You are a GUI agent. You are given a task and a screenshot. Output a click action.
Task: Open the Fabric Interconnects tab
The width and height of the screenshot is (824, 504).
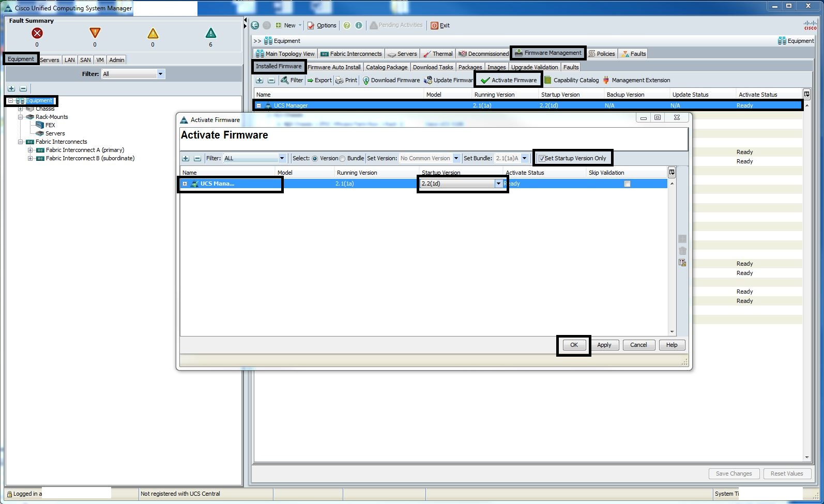[351, 54]
